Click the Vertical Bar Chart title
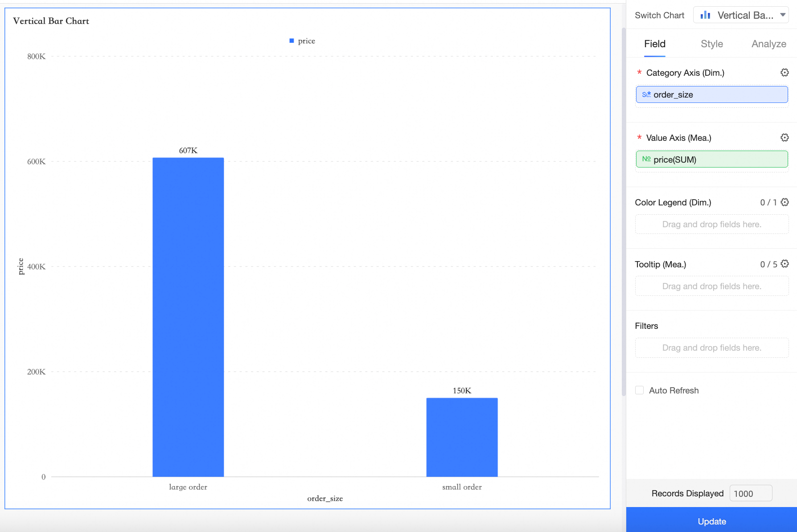 [x=51, y=21]
